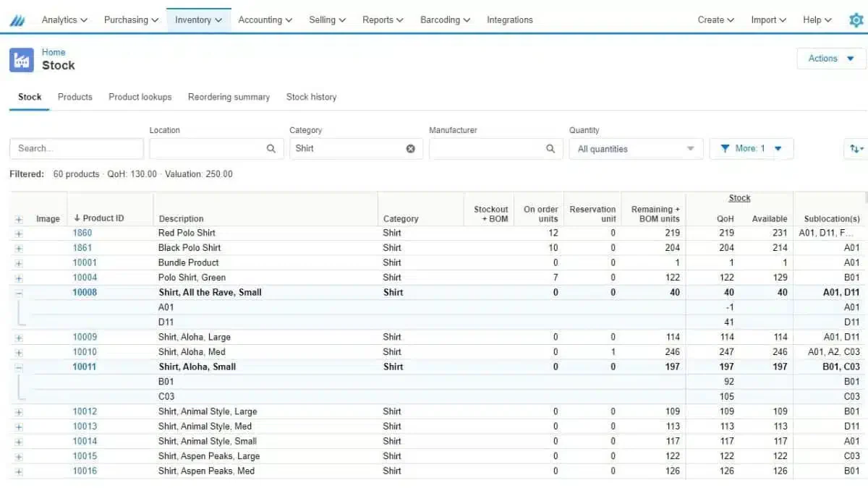Expand the Red Polo Shirt row
Screen dimensions: 868x488
tap(19, 234)
